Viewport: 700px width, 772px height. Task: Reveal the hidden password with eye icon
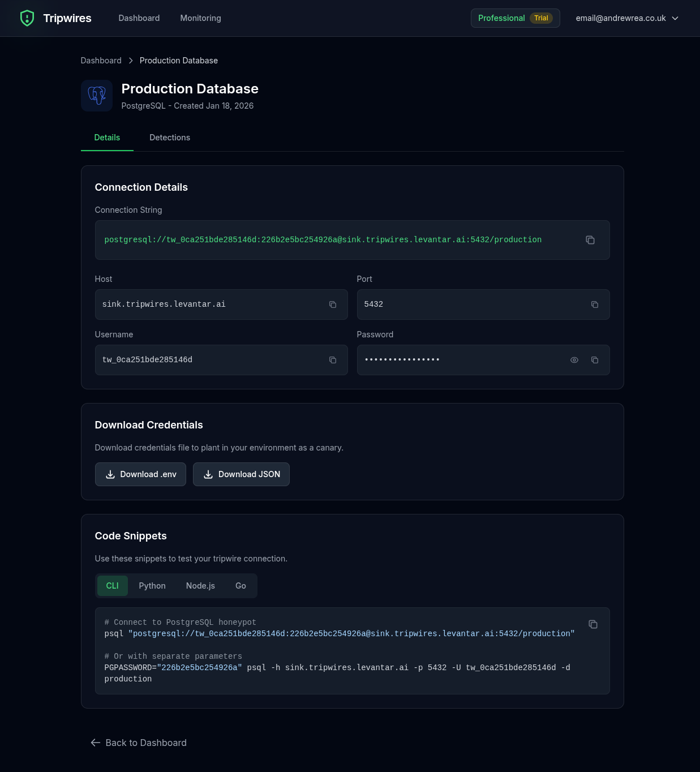574,360
